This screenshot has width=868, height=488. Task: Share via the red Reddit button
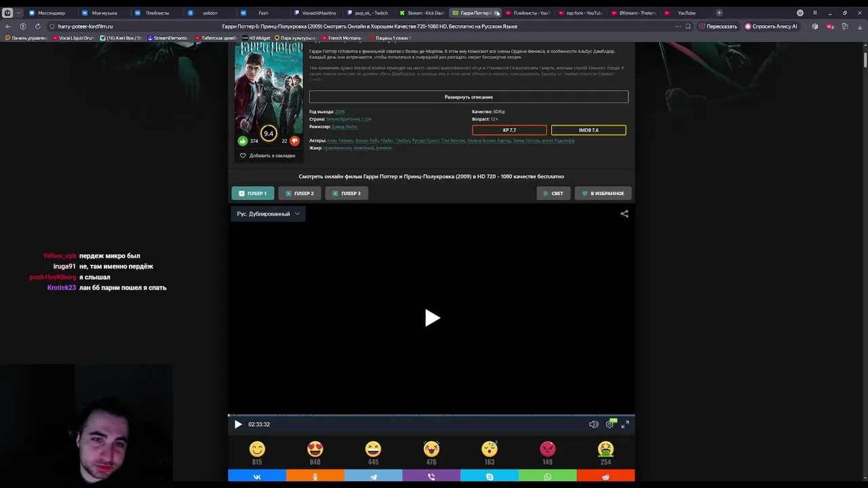tap(606, 476)
